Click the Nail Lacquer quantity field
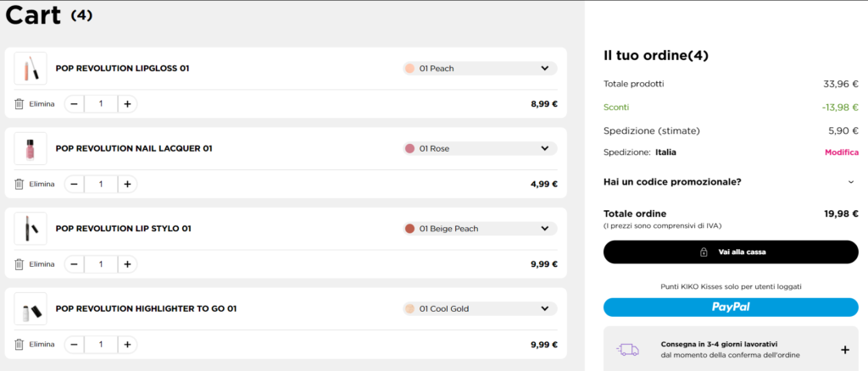This screenshot has width=868, height=371. (x=101, y=184)
